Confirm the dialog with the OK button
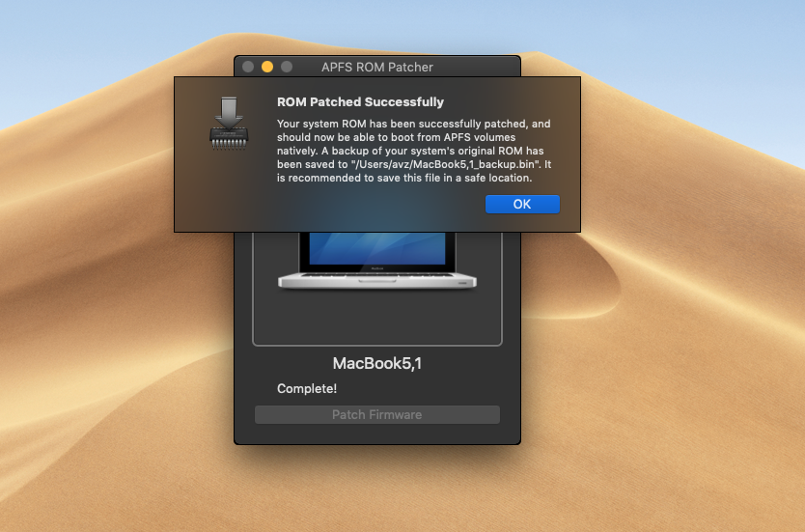This screenshot has width=805, height=532. point(522,204)
